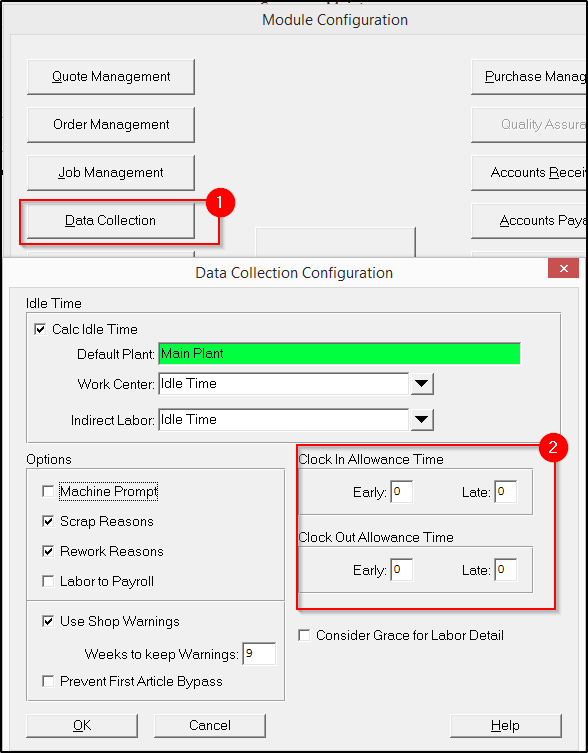Click the Clock In Late allowance field
The image size is (588, 753).
(506, 492)
